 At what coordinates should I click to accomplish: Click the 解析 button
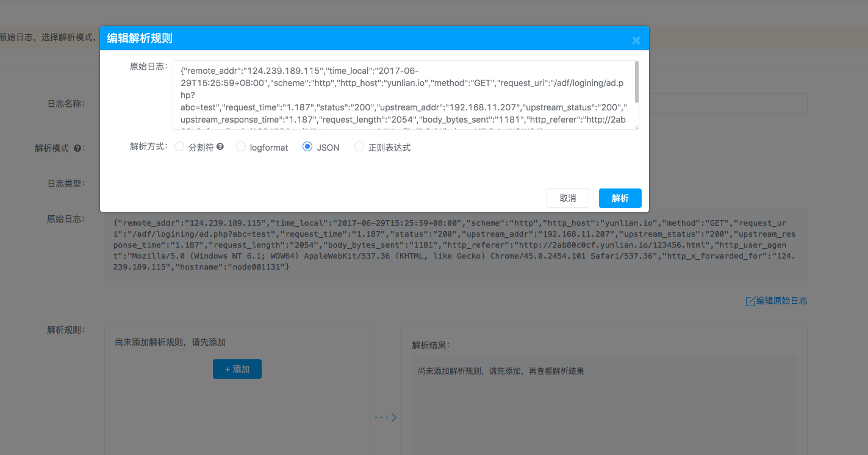pyautogui.click(x=620, y=198)
